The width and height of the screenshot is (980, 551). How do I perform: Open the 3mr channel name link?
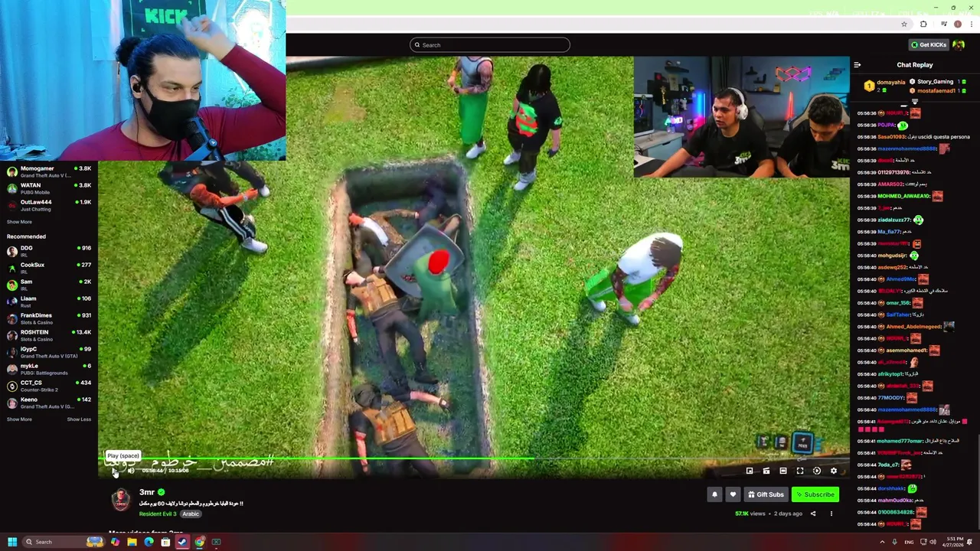146,492
